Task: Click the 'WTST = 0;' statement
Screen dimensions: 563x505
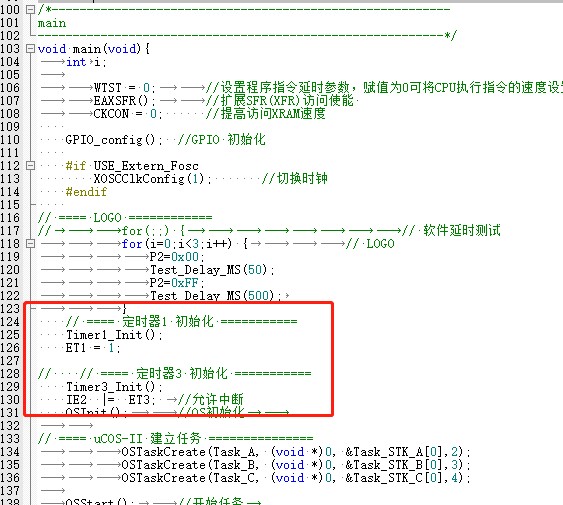Action: pos(125,88)
